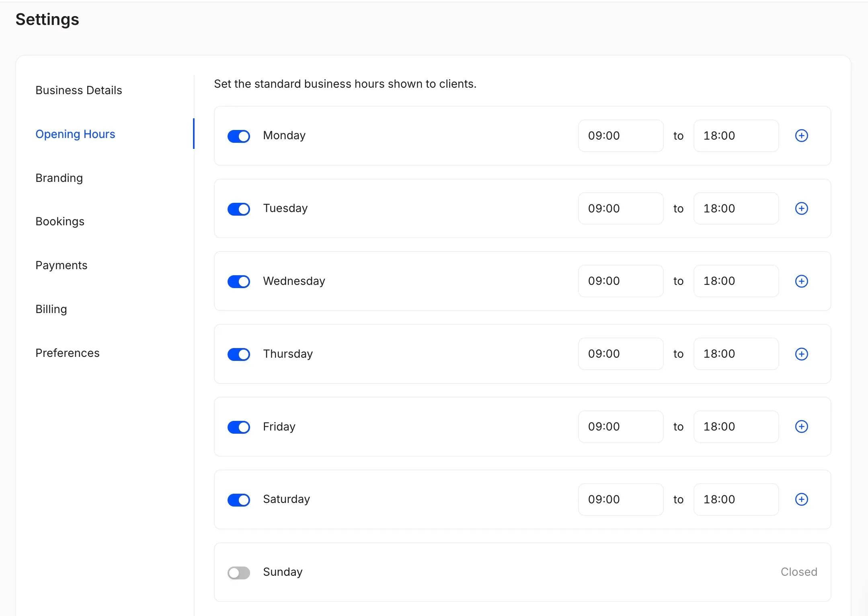Disable Monday opening hours
Screen dimensions: 868x616
[238, 136]
